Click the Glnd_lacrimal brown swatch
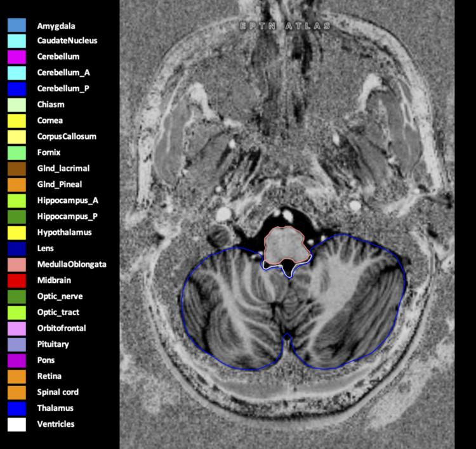The height and width of the screenshot is (449, 476). click(x=17, y=169)
